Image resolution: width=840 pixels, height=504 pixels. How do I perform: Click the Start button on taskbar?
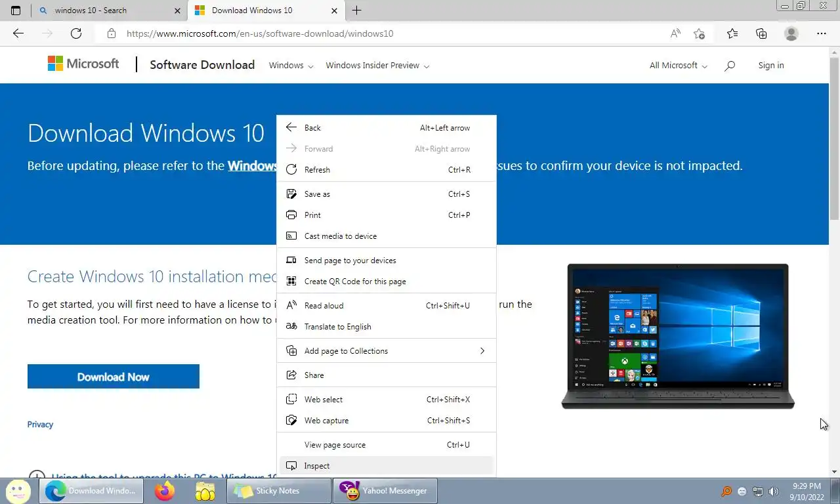pos(18,491)
